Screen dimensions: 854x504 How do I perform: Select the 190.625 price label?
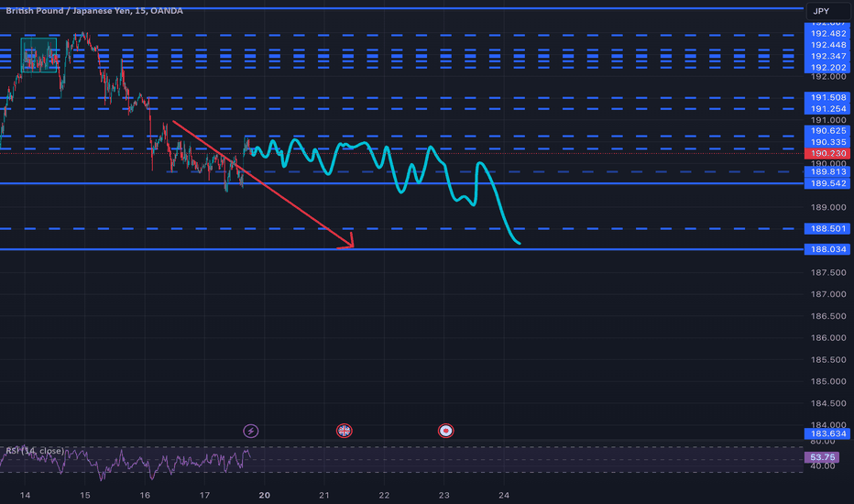click(827, 131)
